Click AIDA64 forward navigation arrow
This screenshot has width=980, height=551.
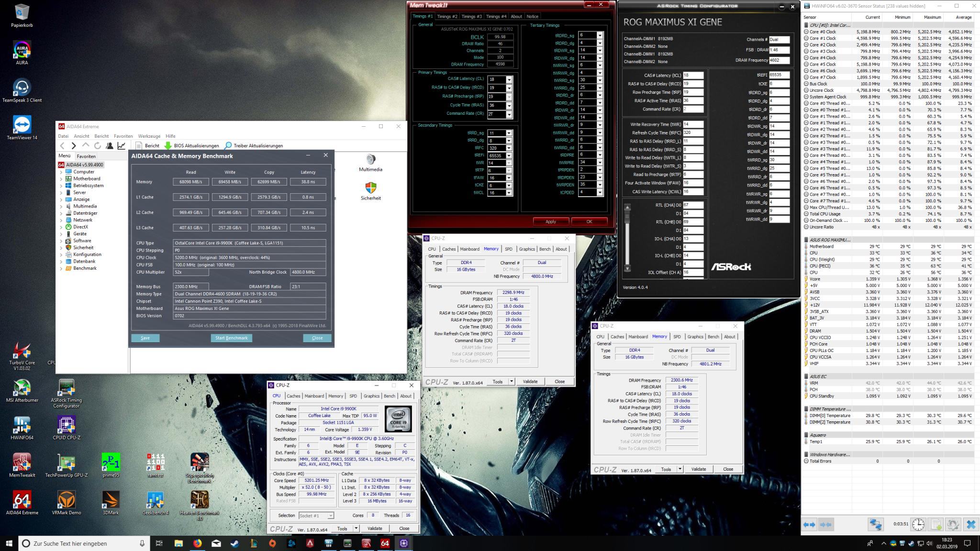[73, 145]
